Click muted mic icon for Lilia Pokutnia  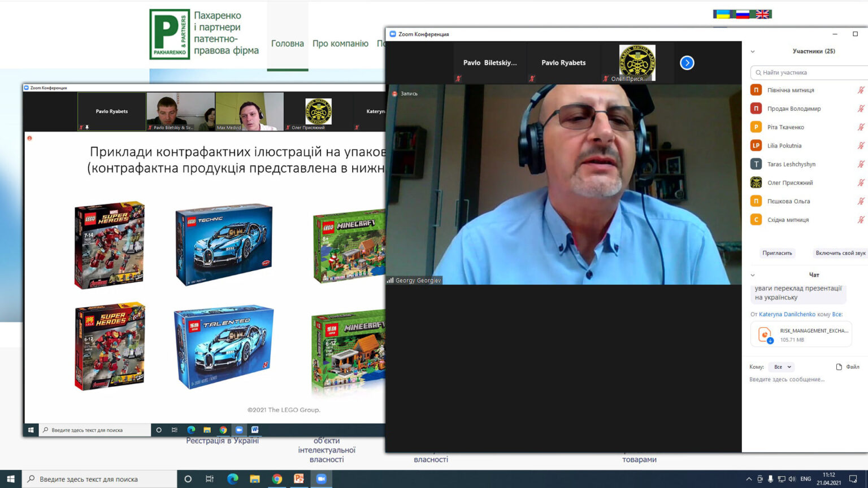click(861, 146)
